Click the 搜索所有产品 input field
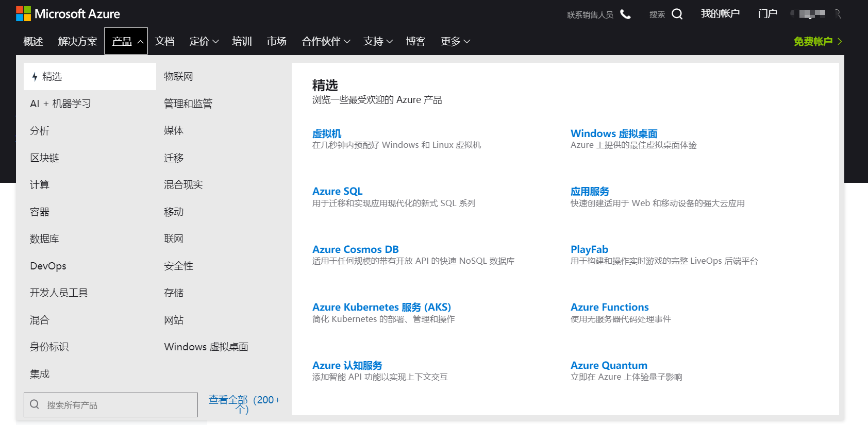Viewport: 868px width, 425px height. click(x=111, y=405)
